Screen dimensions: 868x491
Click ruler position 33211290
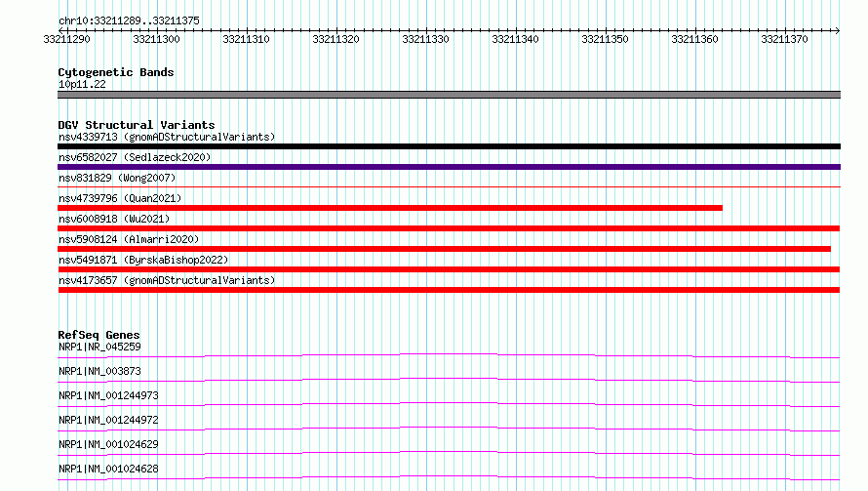tap(66, 39)
